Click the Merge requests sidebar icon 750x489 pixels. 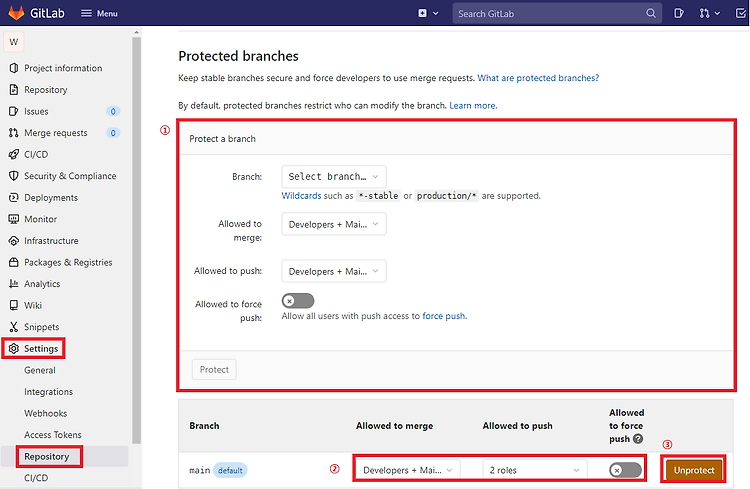pos(14,133)
